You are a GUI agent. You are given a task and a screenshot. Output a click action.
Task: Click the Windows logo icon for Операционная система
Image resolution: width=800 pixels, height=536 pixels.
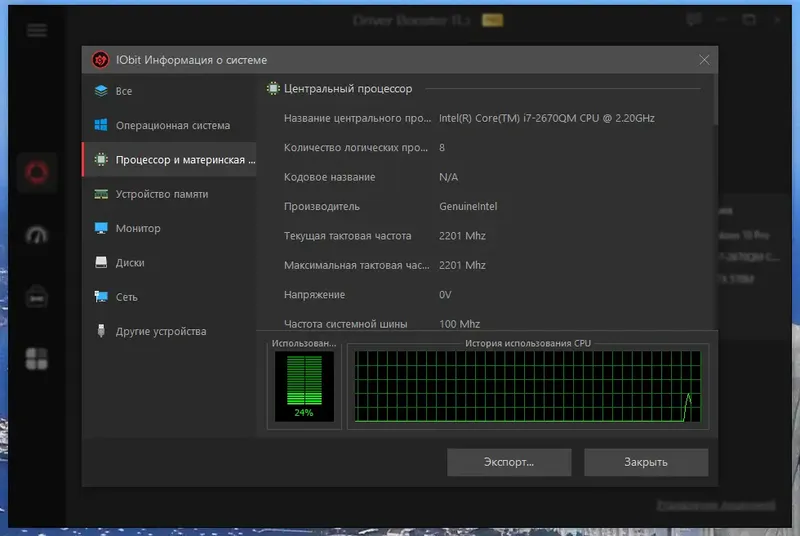click(x=101, y=125)
